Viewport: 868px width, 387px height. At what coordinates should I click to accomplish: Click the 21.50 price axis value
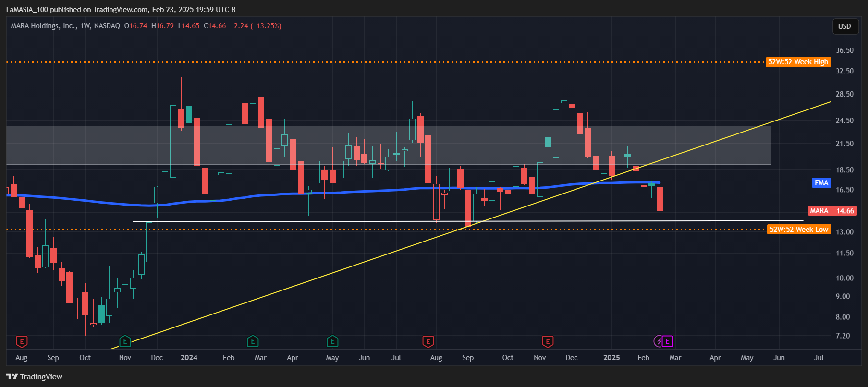844,144
